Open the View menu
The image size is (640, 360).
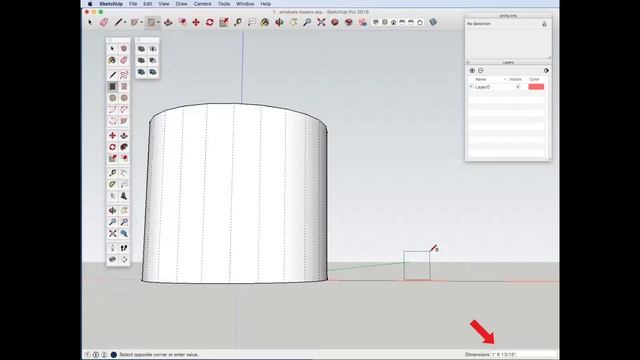[x=164, y=4]
